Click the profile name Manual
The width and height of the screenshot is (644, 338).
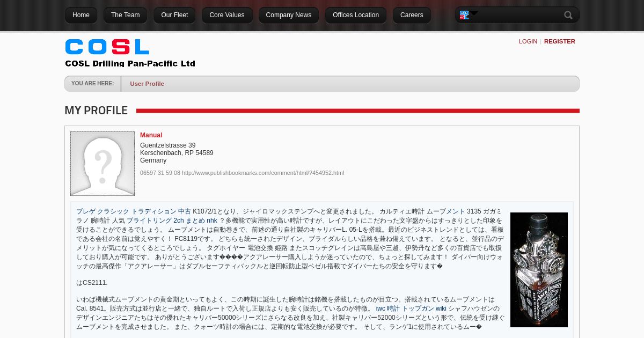[x=151, y=135]
